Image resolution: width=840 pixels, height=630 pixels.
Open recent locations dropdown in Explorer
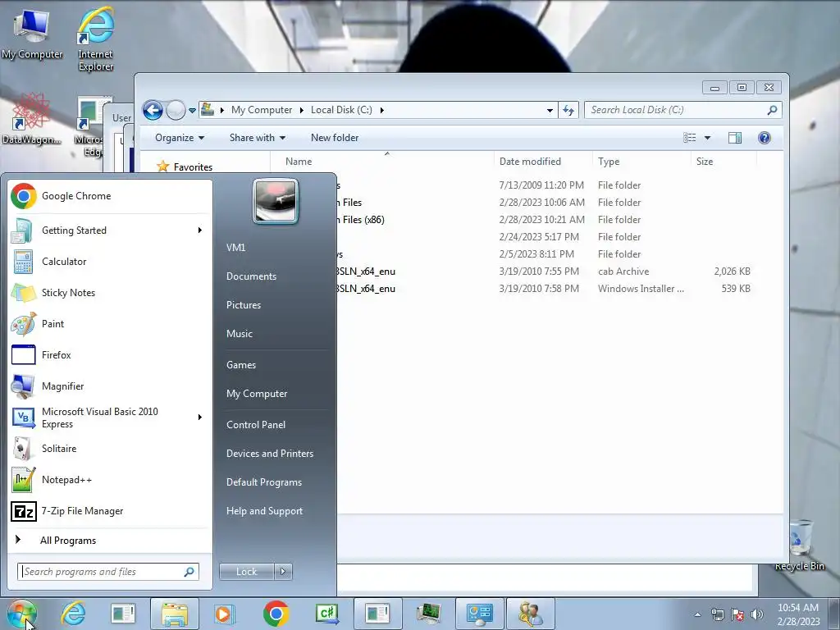192,111
